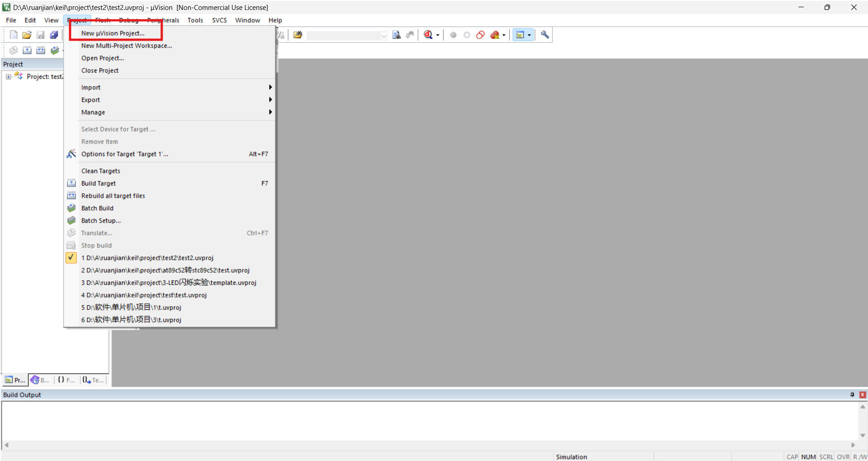Viewport: 868px width, 461px height.
Task: Open the find combo box dropdown arrow
Action: (x=384, y=35)
